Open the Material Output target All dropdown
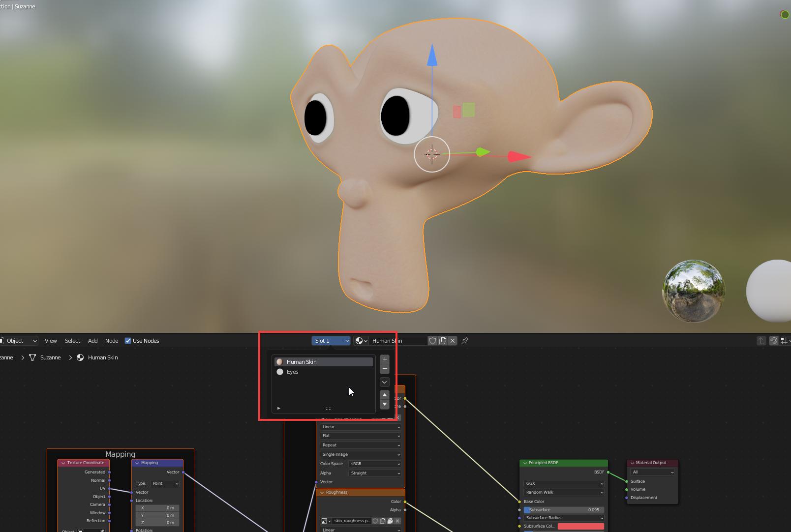Image resolution: width=791 pixels, height=532 pixels. [x=652, y=472]
